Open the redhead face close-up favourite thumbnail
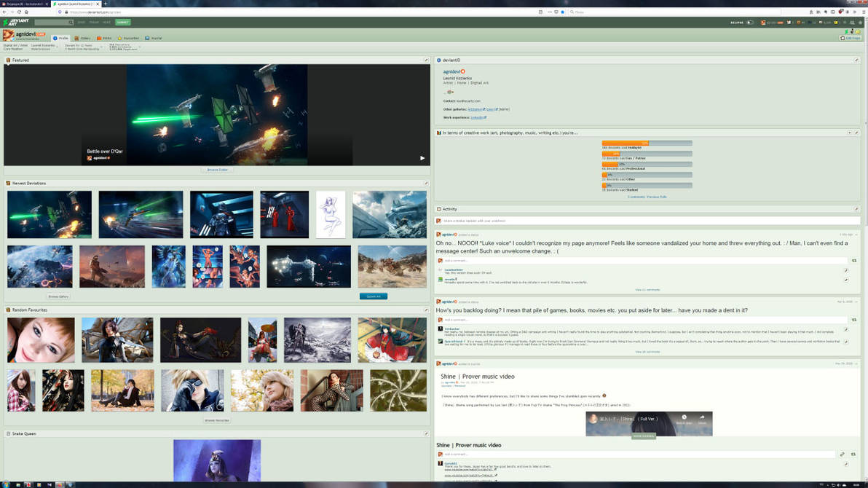The image size is (868, 488). (41, 340)
